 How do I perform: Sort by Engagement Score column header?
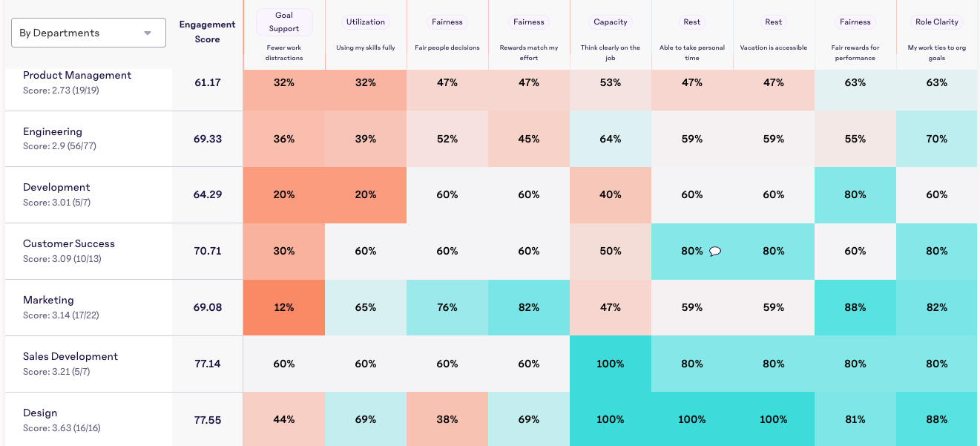point(207,32)
